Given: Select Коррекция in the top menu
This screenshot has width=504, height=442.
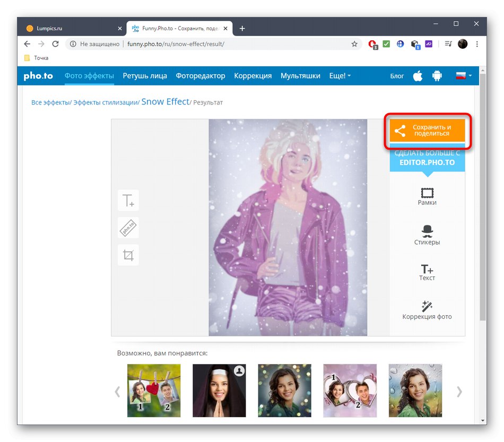Looking at the screenshot, I should [253, 76].
